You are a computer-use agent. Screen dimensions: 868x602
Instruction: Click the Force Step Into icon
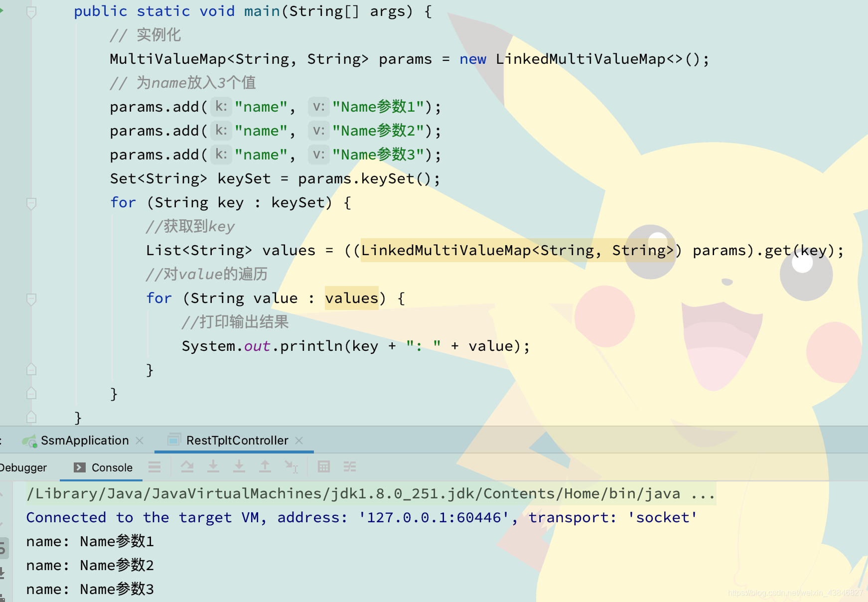tap(239, 467)
